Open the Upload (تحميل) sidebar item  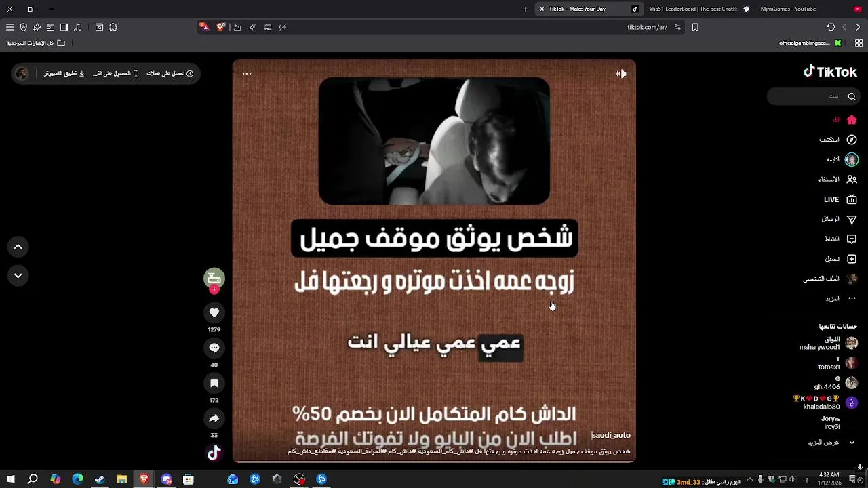(841, 259)
